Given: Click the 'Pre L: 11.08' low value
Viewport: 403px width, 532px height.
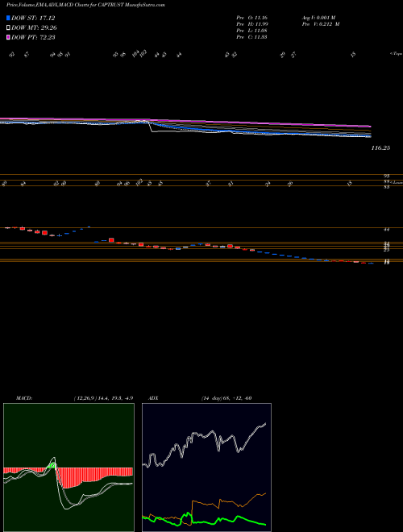Looking at the screenshot, I should click(x=253, y=31).
